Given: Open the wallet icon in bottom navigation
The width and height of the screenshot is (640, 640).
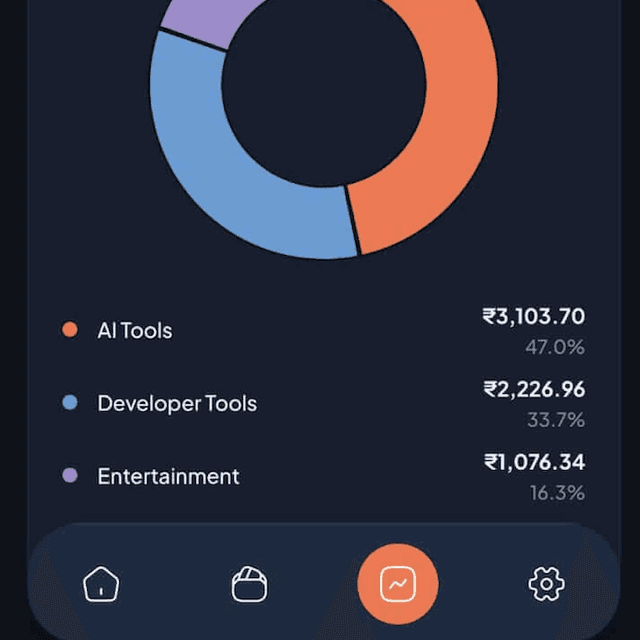Looking at the screenshot, I should pos(249,583).
